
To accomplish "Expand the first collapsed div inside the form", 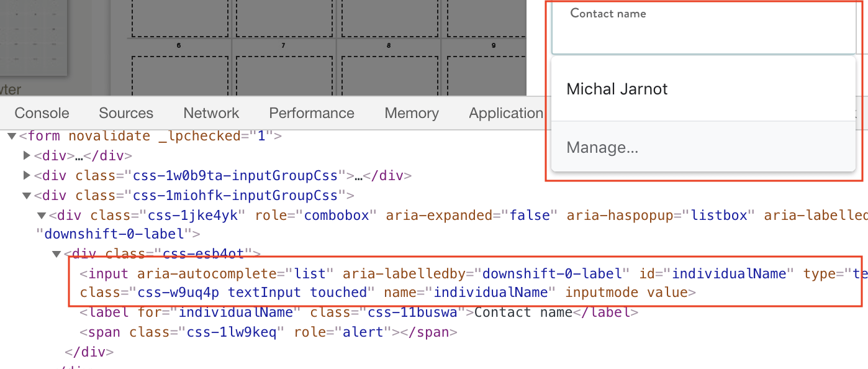I will coord(27,155).
